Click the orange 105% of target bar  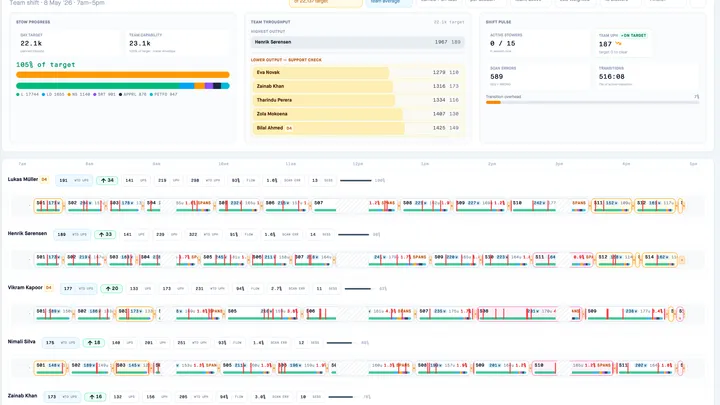[x=123, y=75]
